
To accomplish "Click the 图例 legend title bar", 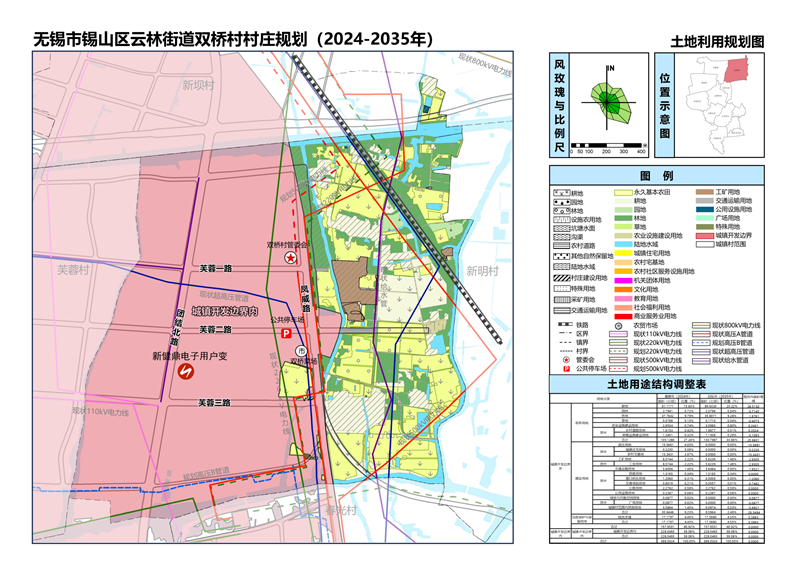I will [x=655, y=175].
